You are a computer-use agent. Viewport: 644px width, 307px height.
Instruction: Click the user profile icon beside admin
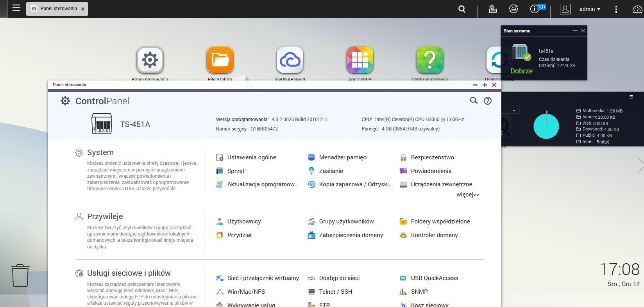[565, 9]
